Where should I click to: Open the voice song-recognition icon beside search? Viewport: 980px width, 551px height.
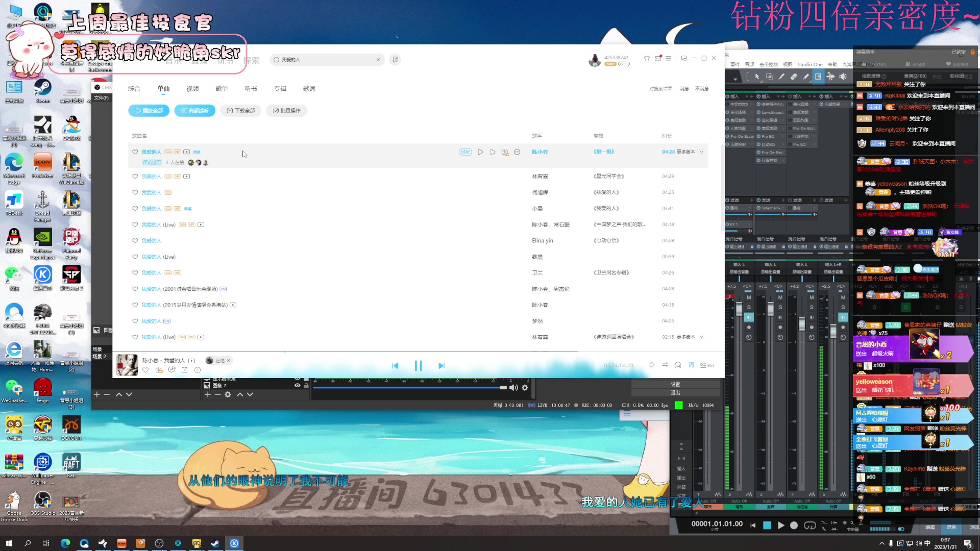click(x=395, y=60)
